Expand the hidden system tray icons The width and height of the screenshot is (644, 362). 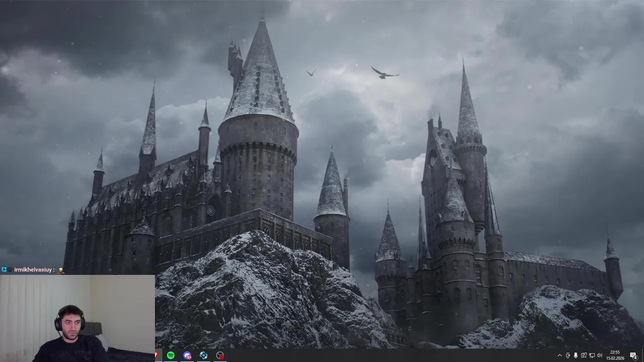click(x=560, y=355)
